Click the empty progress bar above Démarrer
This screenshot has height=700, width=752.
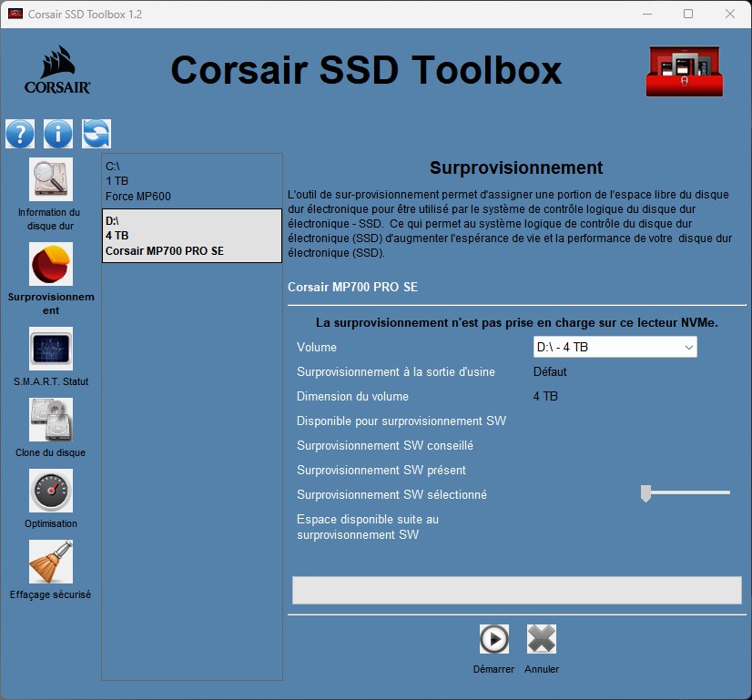[x=517, y=590]
